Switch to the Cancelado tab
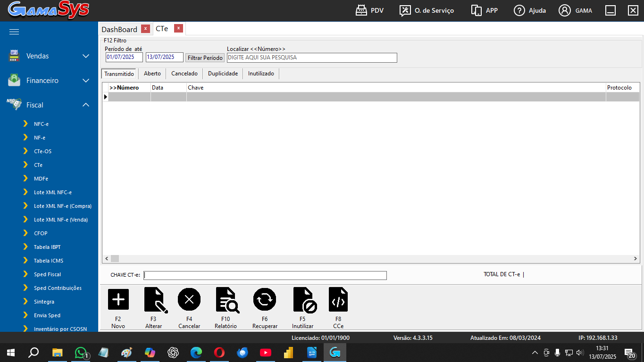 click(184, 74)
